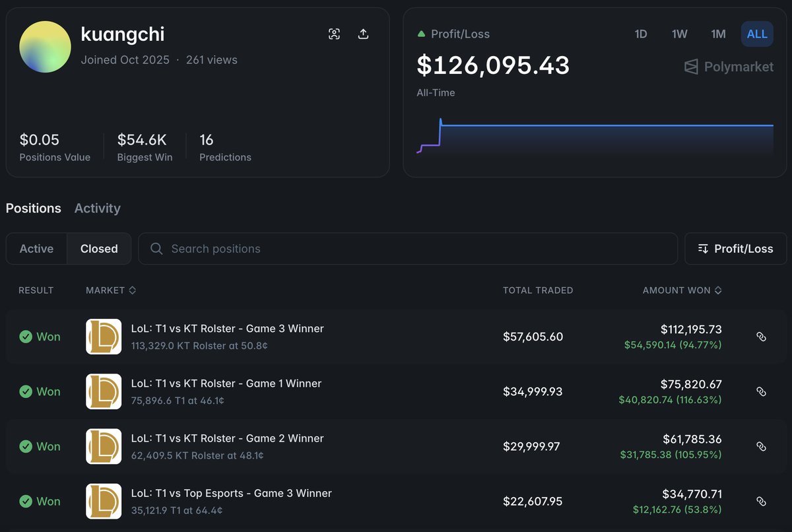Click the $75,820.67 amount won
Image resolution: width=792 pixels, height=532 pixels.
point(691,383)
